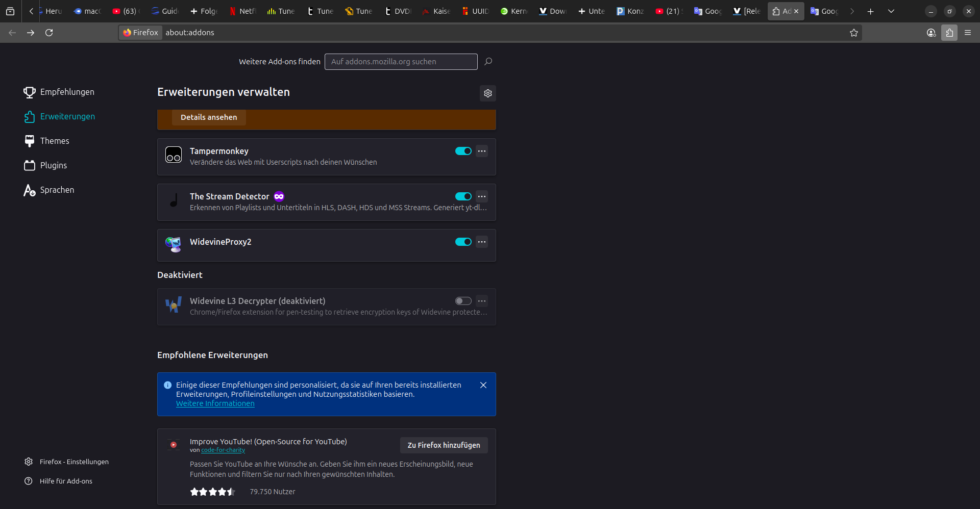Click the WidevineProxy2 extension icon

174,245
